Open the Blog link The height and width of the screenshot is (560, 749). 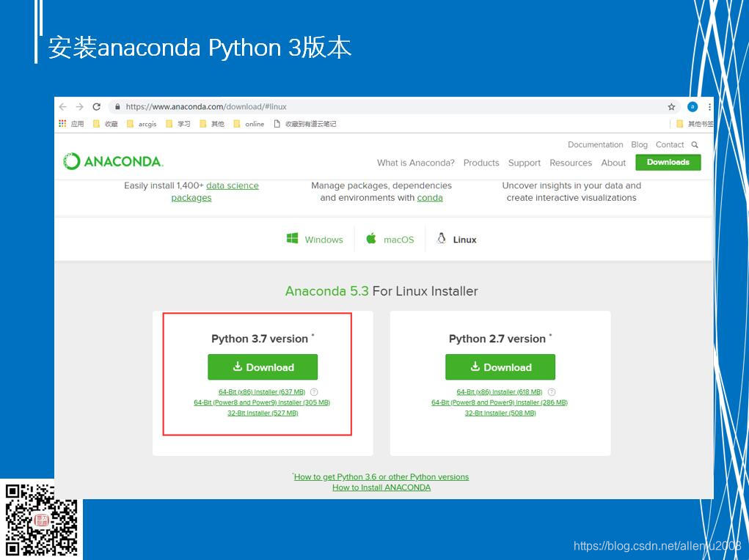tap(639, 144)
